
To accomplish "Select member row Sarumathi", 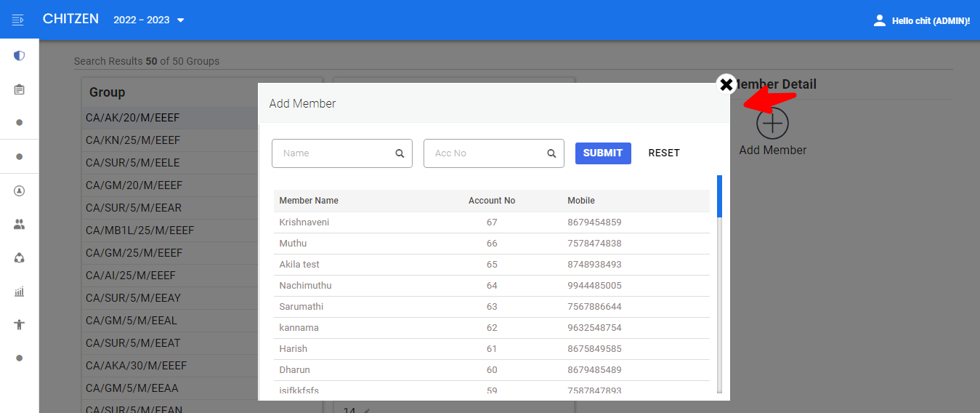I will [x=492, y=307].
